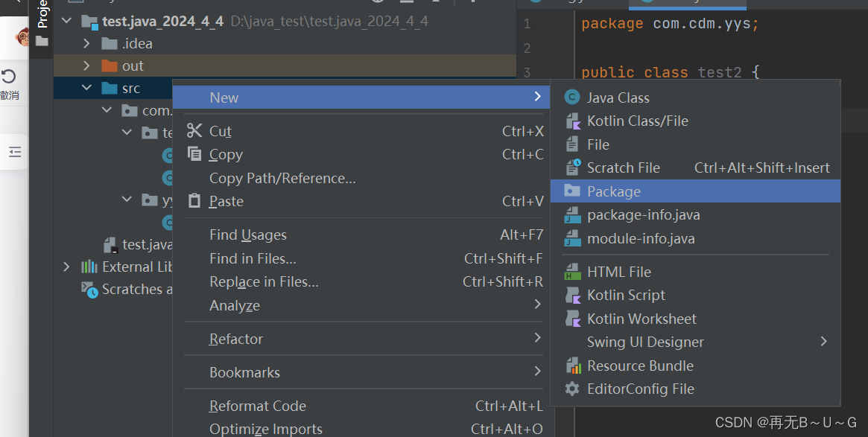Viewport: 868px width, 437px height.
Task: Click the module-info.java entry
Action: pos(641,238)
